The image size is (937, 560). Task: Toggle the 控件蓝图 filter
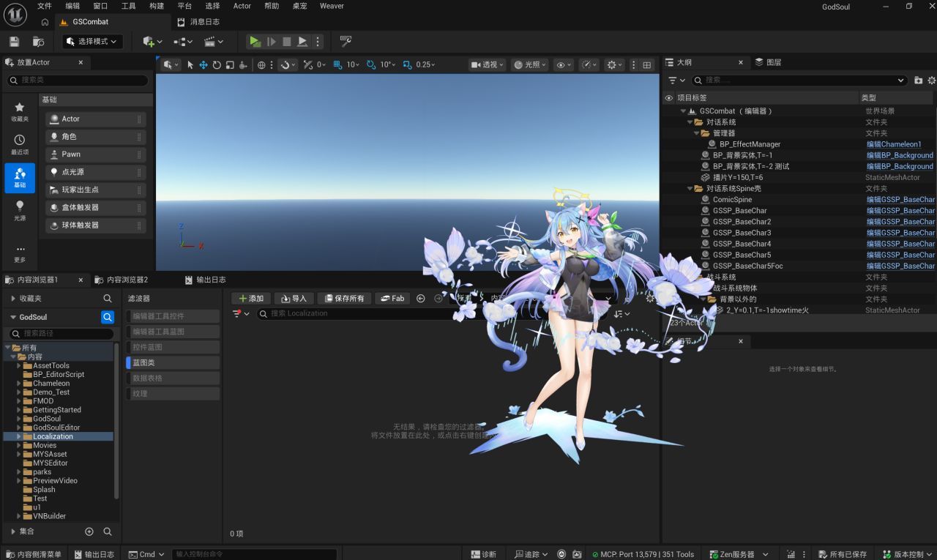pos(173,347)
